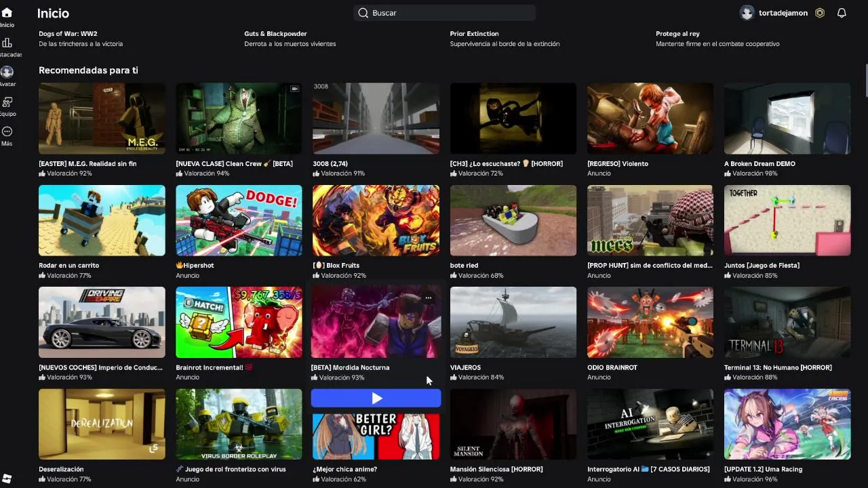Open M.E.G. Realidad sin fin thumbnail
This screenshot has width=868, height=488.
click(102, 119)
